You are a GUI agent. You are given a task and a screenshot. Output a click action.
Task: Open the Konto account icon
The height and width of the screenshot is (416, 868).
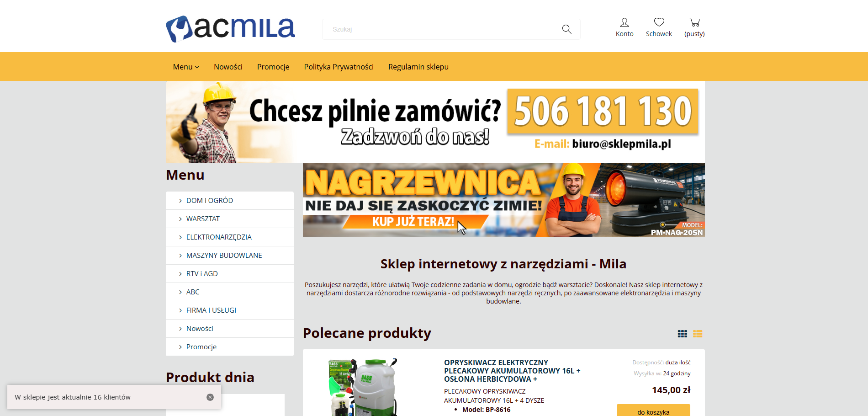pos(625,22)
